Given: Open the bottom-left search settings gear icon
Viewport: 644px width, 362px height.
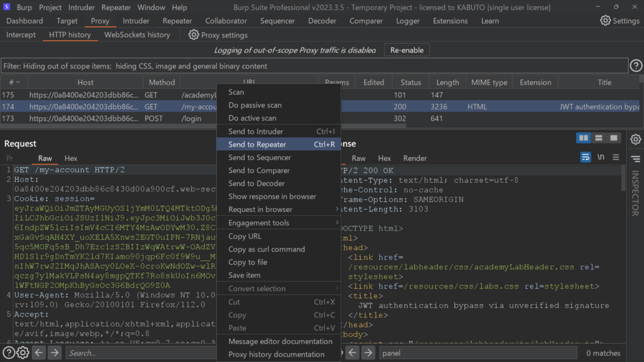Looking at the screenshot, I should 23,353.
